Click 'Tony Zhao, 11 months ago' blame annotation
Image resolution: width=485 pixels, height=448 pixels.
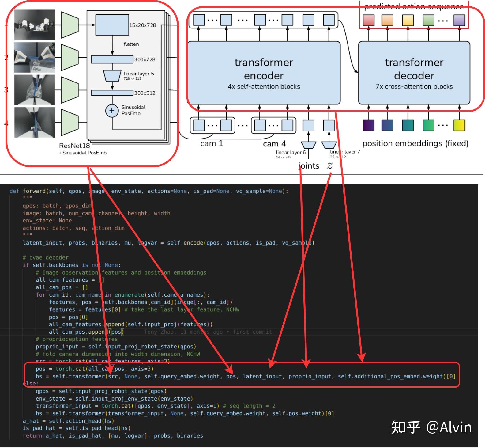tap(208, 332)
